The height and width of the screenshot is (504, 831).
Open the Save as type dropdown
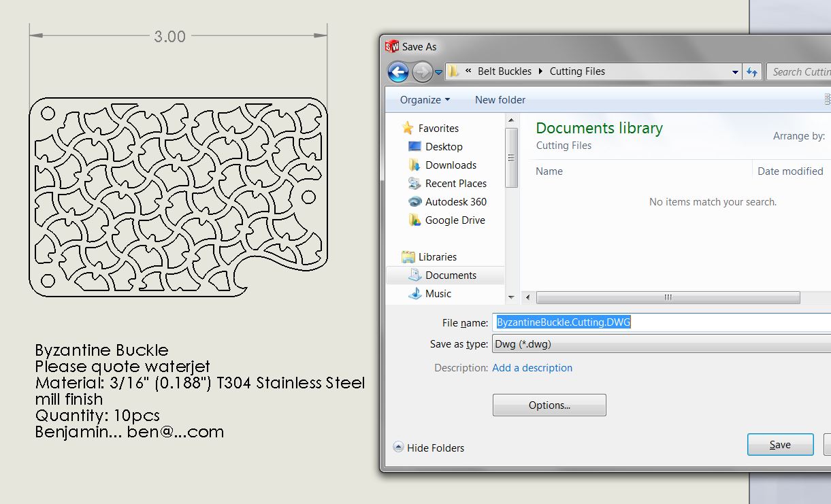(x=661, y=344)
